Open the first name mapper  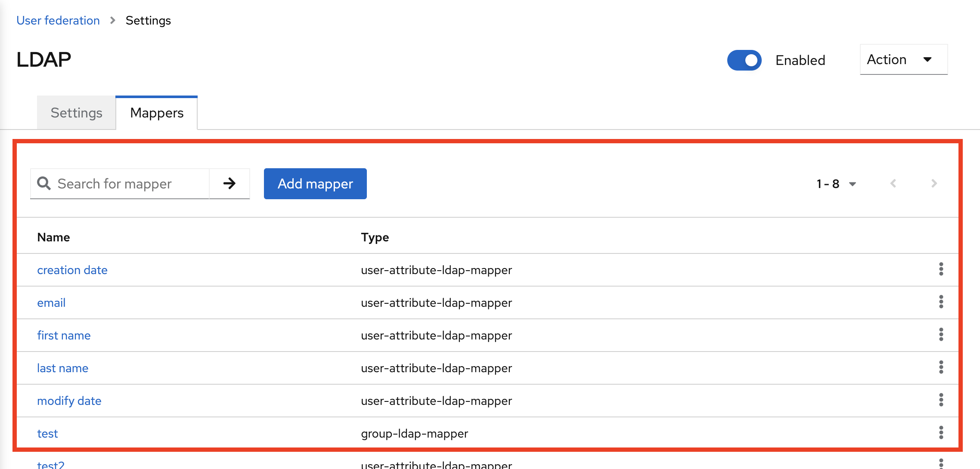[x=64, y=335]
